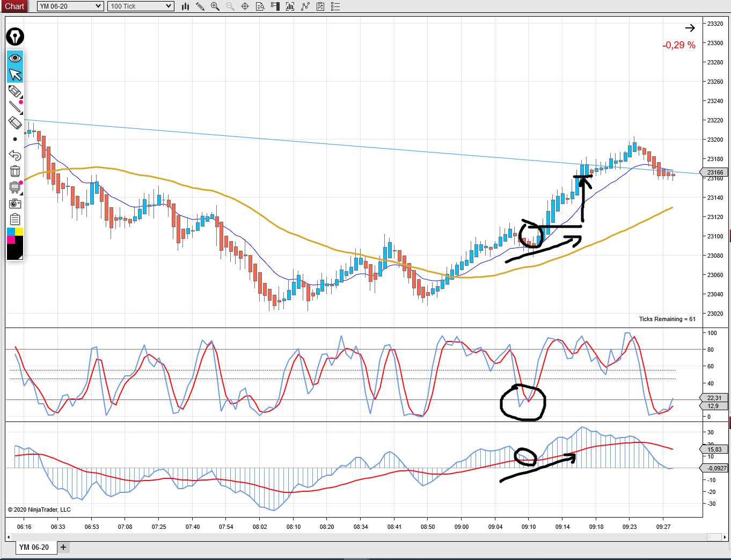This screenshot has width=731, height=560.
Task: Click the 08:02 time axis label
Action: [260, 527]
